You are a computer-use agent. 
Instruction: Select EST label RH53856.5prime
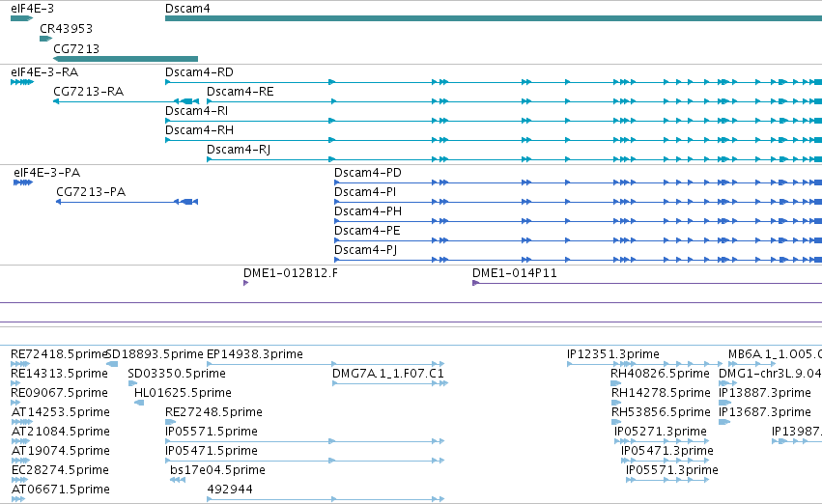(x=661, y=412)
